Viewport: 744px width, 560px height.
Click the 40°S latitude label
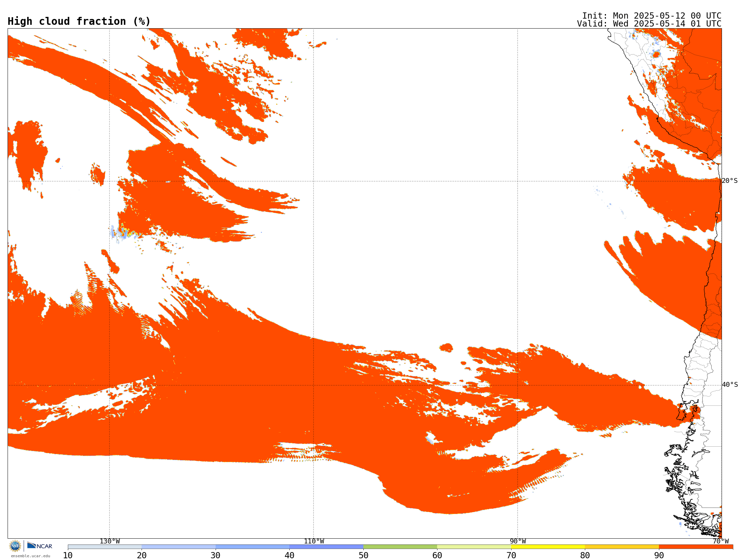[x=730, y=385]
